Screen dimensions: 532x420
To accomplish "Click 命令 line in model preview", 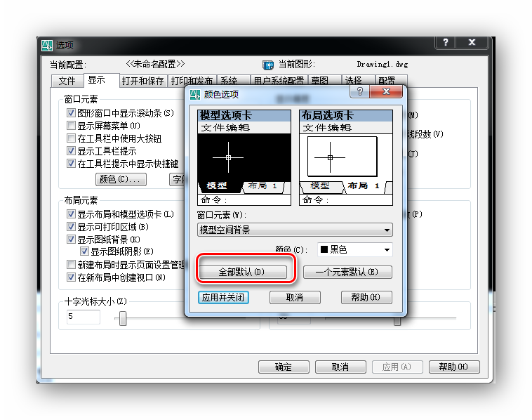I will point(244,199).
